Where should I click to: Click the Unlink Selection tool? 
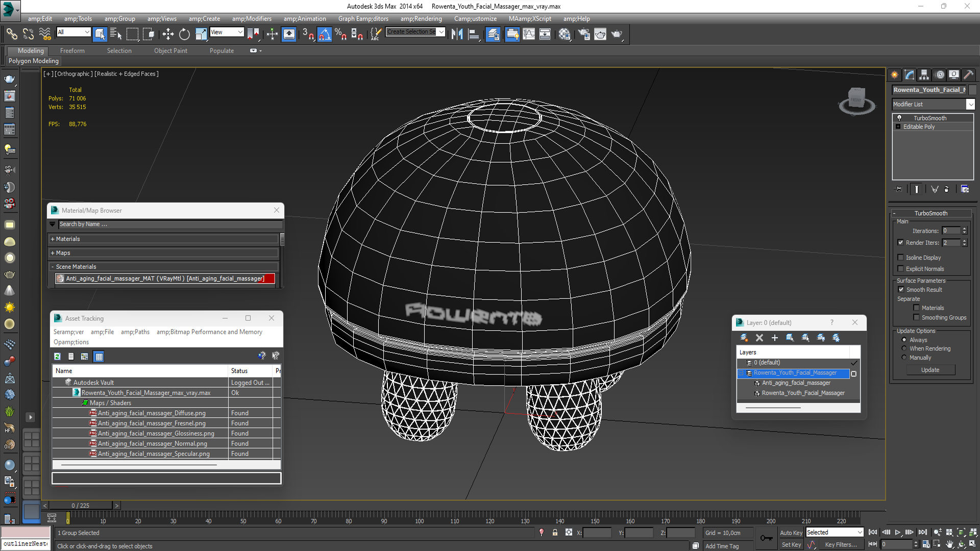[28, 34]
